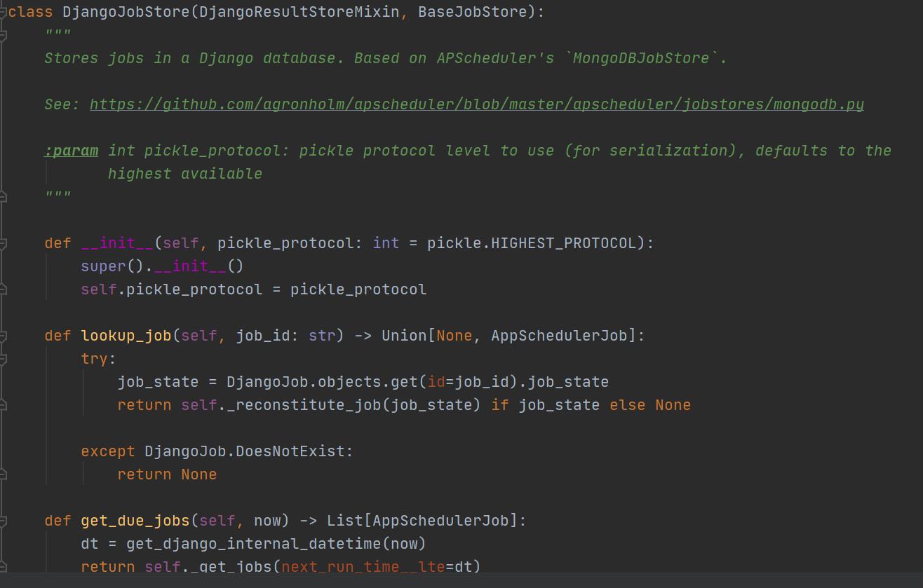
Task: Collapse the DjangoJobStore class fold marker
Action: click(x=3, y=12)
